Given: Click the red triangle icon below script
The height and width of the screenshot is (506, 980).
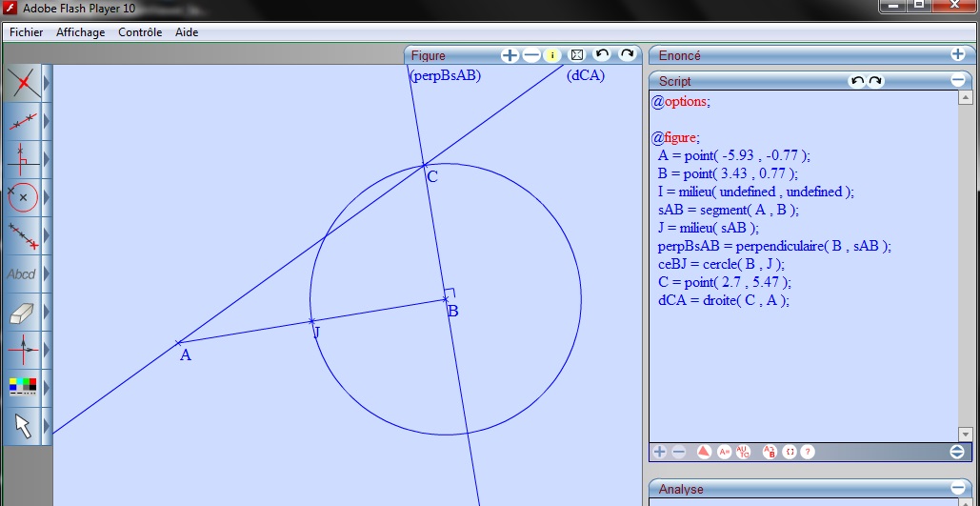Looking at the screenshot, I should pyautogui.click(x=703, y=452).
